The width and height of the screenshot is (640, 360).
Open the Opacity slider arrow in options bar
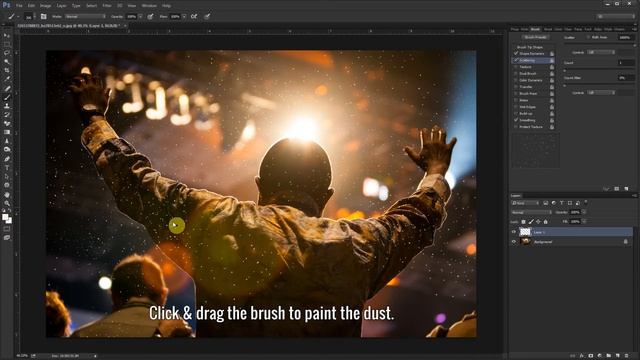pos(140,16)
